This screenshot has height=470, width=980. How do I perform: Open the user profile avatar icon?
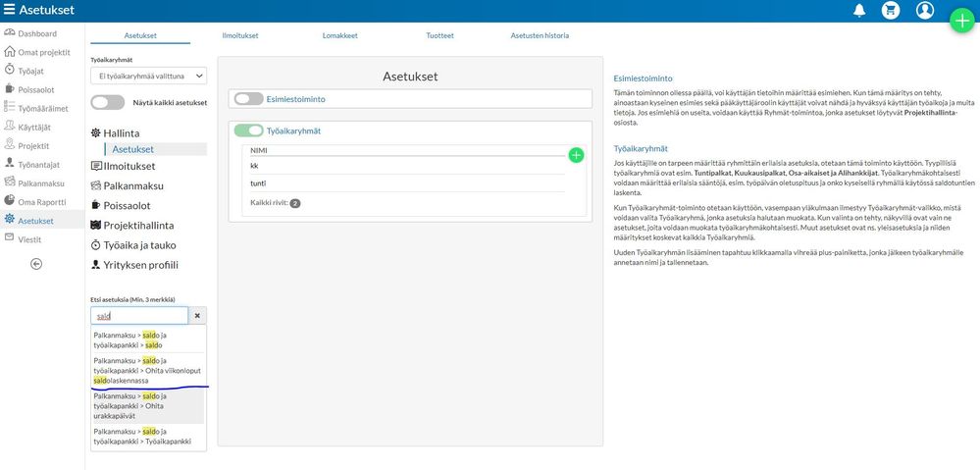click(924, 10)
